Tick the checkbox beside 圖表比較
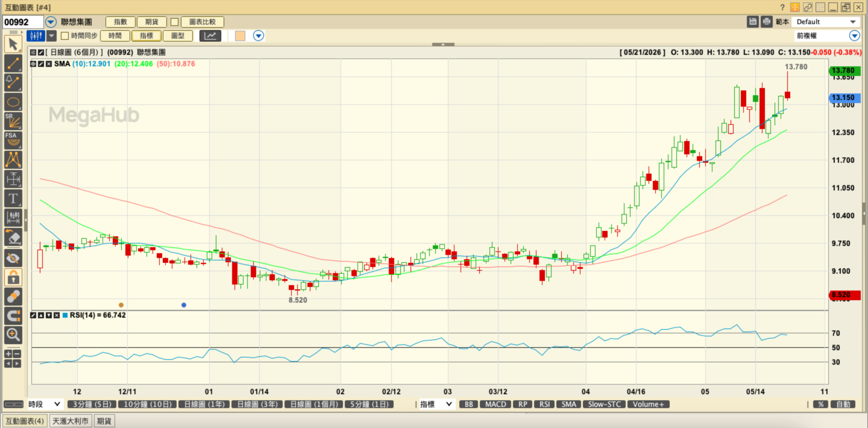 [175, 22]
